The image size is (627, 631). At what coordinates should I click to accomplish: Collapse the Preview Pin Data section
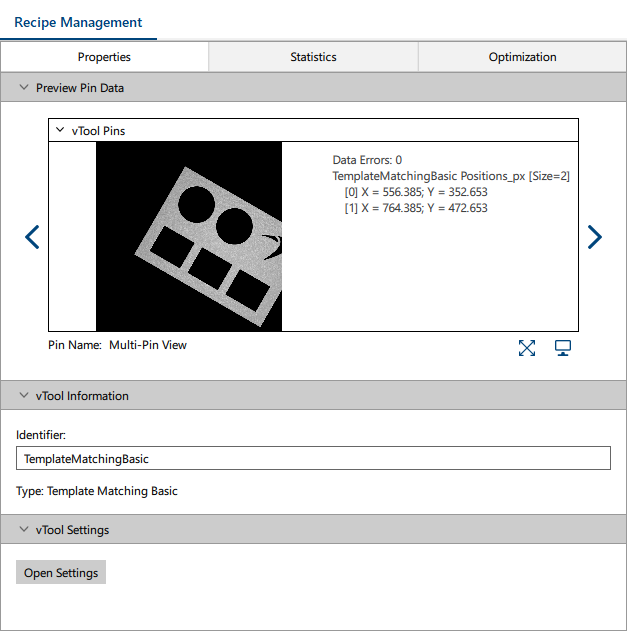pyautogui.click(x=24, y=87)
